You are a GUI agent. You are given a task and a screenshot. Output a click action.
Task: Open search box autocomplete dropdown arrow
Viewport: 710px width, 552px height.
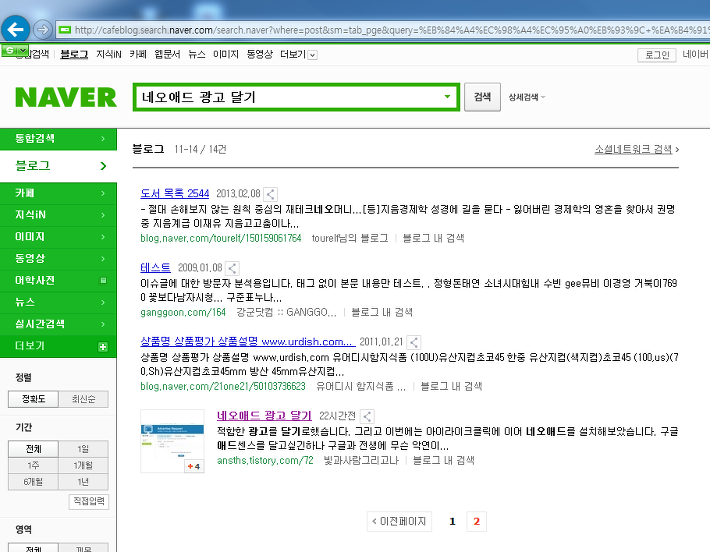click(447, 96)
